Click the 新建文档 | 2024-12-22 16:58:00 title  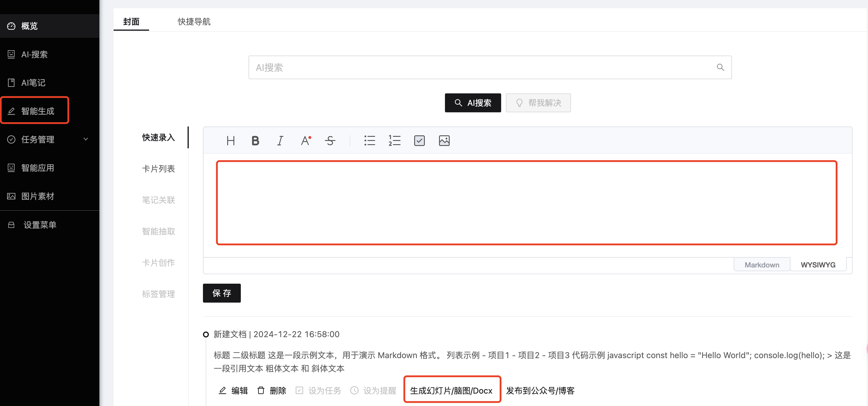276,334
